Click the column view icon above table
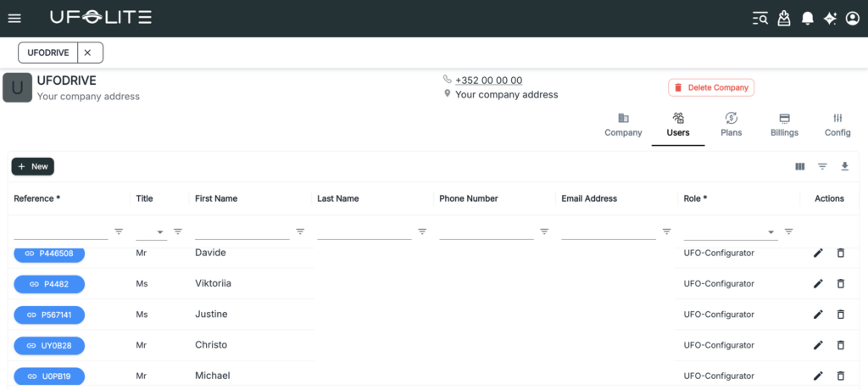Screen dimensions: 868x390 point(799,167)
